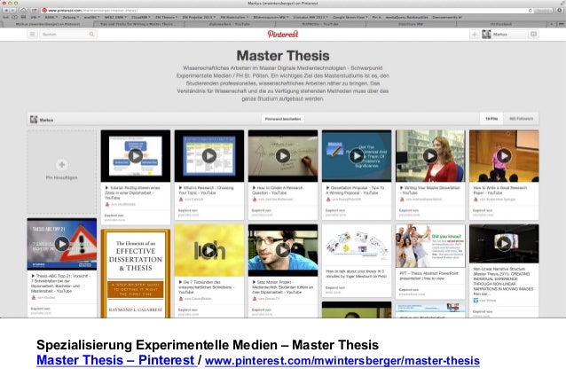The image size is (566, 392).
Task: Expand the 'Literatur MW 2013' bookmarks folder
Action: (311, 18)
